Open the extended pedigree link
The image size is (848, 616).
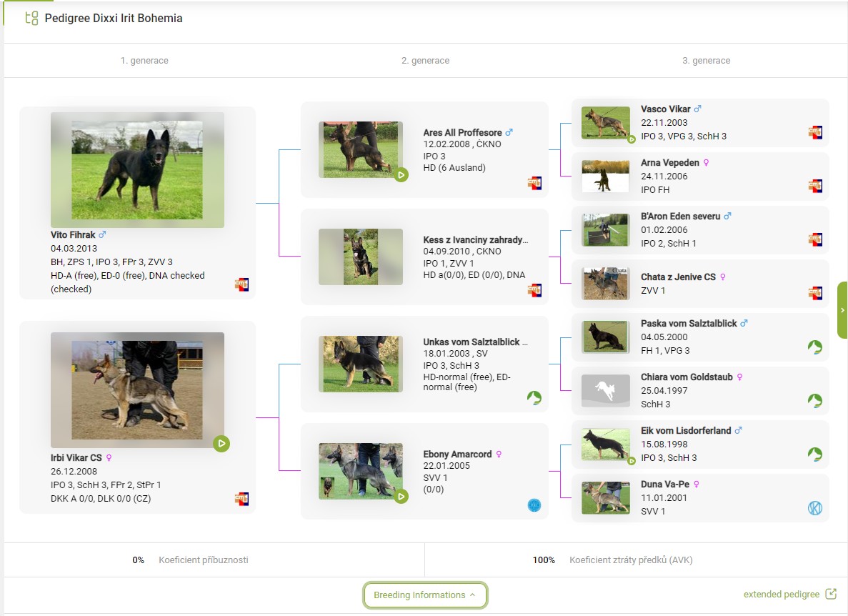click(782, 594)
